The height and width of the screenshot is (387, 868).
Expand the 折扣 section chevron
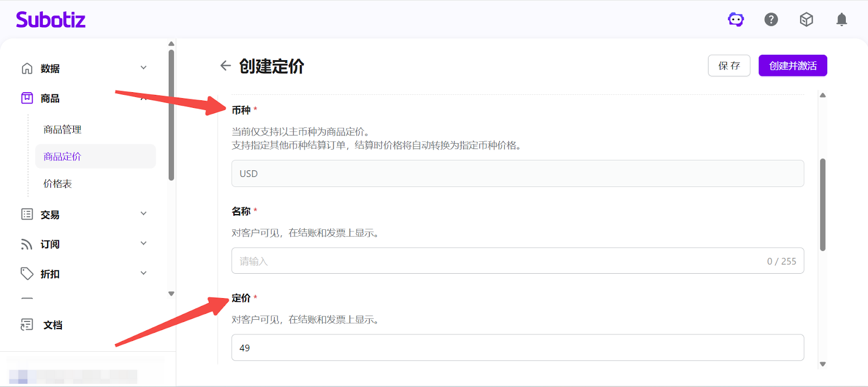144,273
